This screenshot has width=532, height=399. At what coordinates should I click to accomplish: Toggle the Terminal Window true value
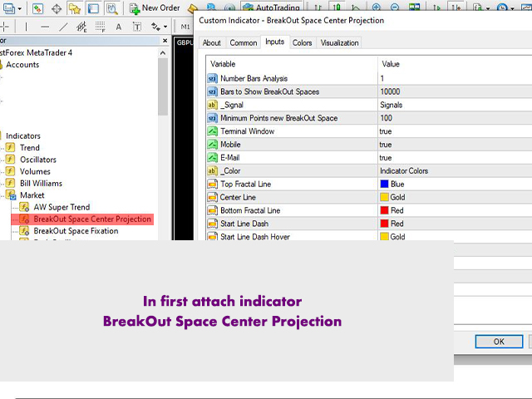pos(455,131)
